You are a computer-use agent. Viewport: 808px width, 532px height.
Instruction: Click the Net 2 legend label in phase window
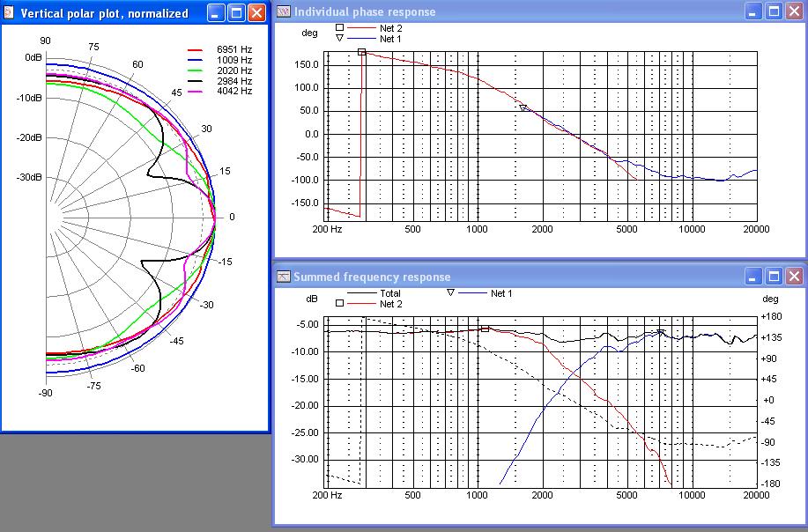click(x=390, y=28)
